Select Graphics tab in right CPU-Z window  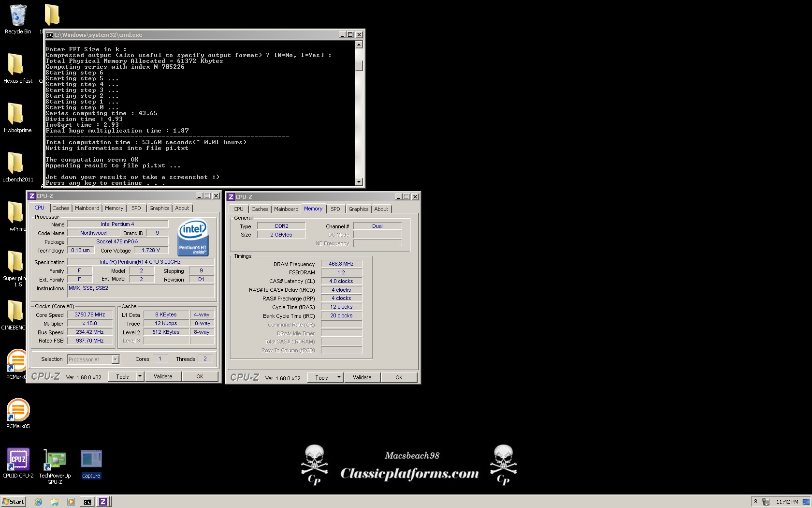pyautogui.click(x=359, y=209)
